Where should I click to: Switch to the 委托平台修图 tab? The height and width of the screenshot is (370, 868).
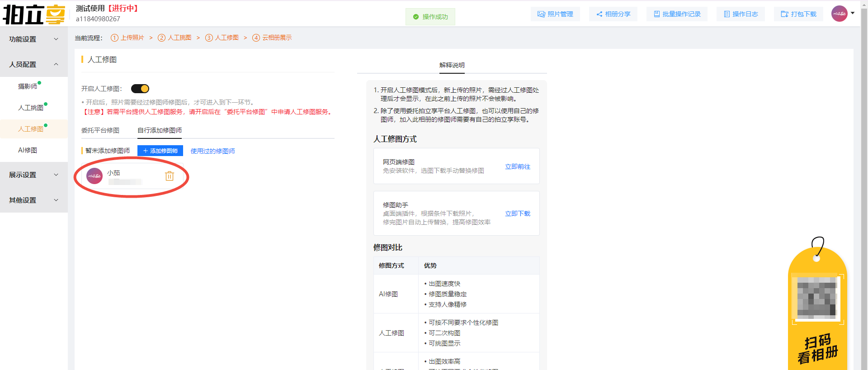[100, 130]
